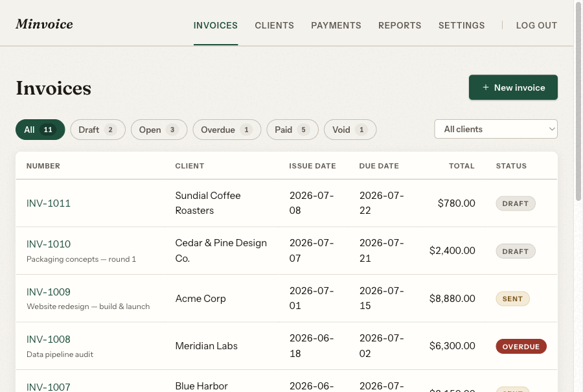Create a new invoice with New invoice button
Image resolution: width=583 pixels, height=392 pixels.
coord(513,87)
